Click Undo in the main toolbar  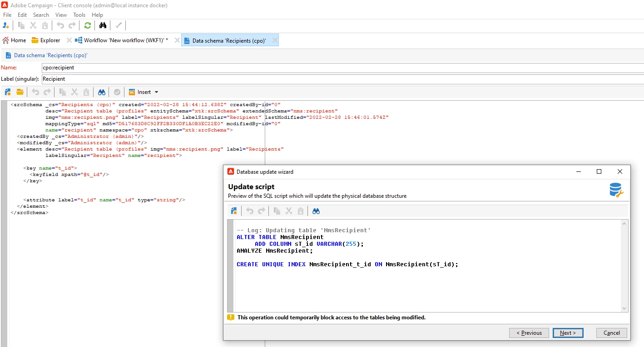[x=60, y=25]
